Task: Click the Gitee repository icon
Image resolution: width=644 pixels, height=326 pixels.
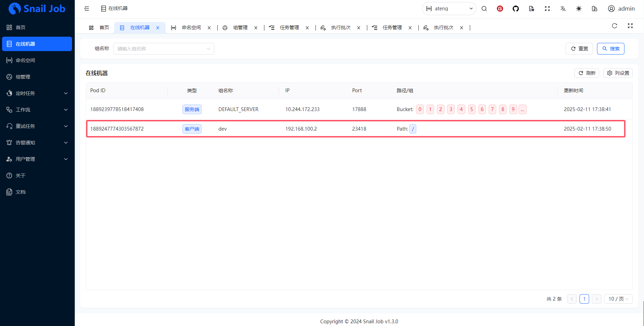Action: pyautogui.click(x=500, y=9)
